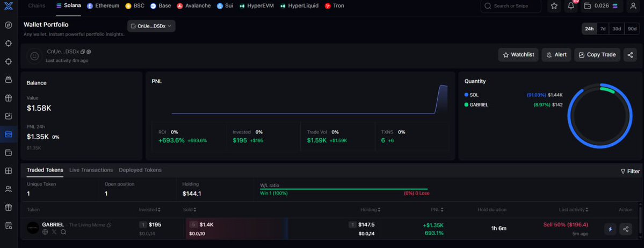Click the W/L ratio progress bar
The image size is (644, 248).
344,189
